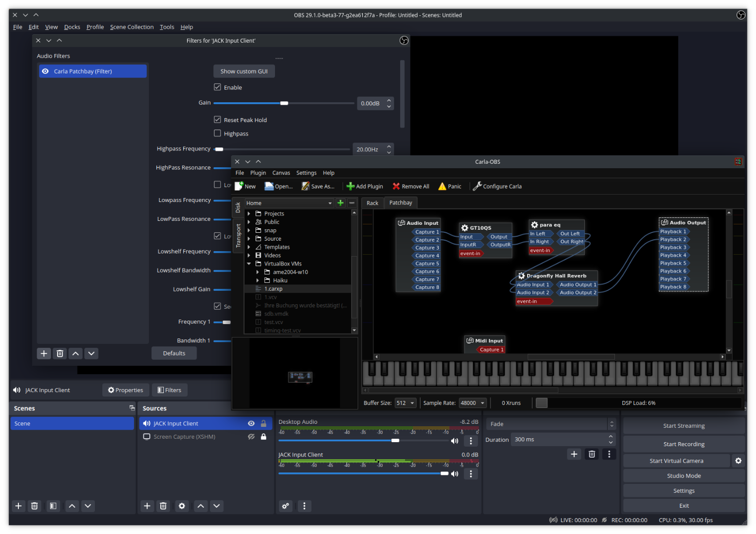Viewport: 756px width, 534px height.
Task: Click Start Streaming
Action: pos(684,426)
